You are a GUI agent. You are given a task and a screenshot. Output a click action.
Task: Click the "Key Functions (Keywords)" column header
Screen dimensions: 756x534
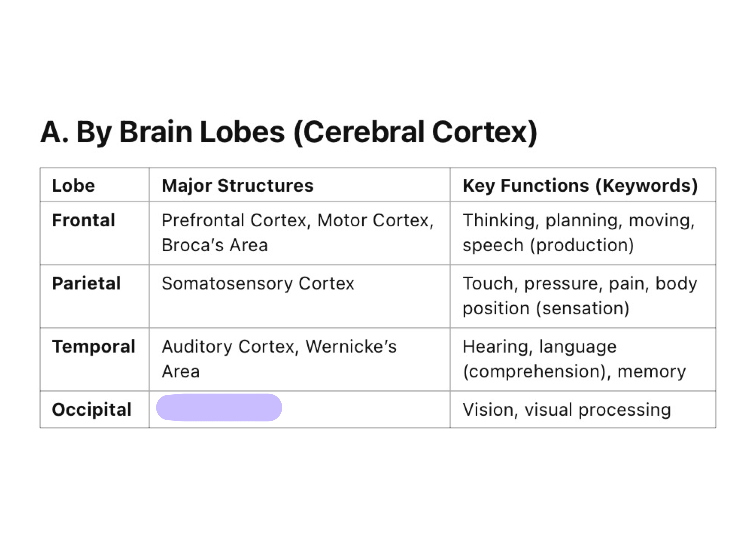pyautogui.click(x=580, y=186)
